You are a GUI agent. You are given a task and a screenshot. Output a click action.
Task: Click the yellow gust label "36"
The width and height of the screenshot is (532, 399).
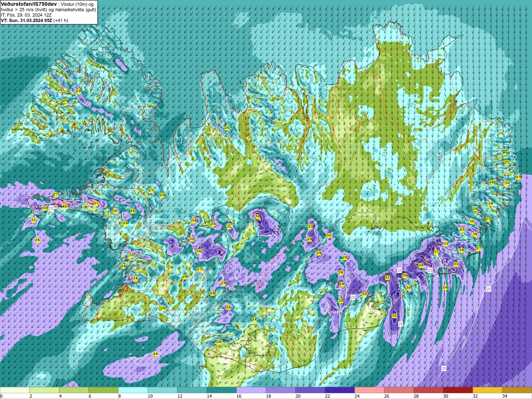click(257, 216)
